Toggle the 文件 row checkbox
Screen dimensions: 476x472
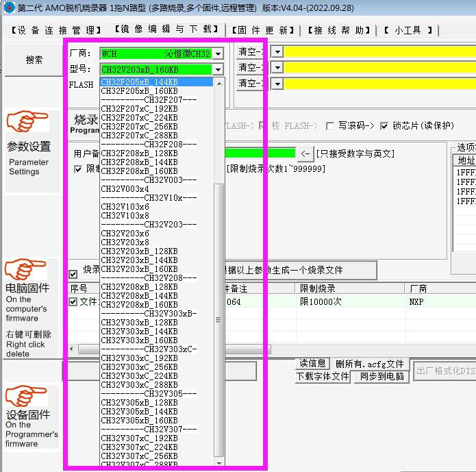coord(73,302)
